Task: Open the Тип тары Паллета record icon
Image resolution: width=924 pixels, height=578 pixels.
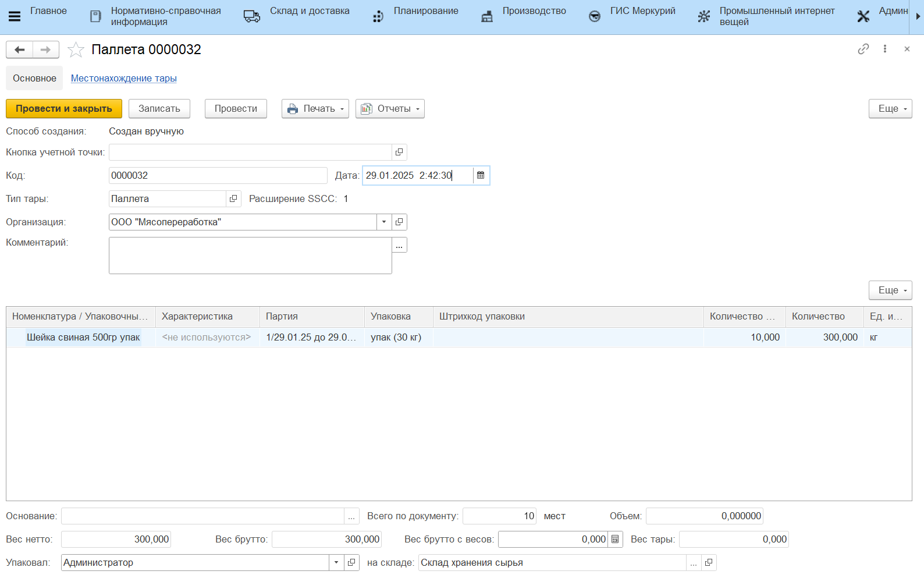Action: coord(233,198)
